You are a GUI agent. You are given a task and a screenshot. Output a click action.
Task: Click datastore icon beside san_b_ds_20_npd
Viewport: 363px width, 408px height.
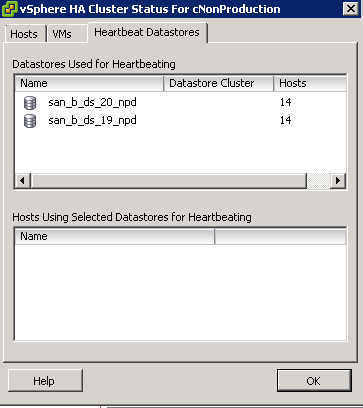click(30, 103)
